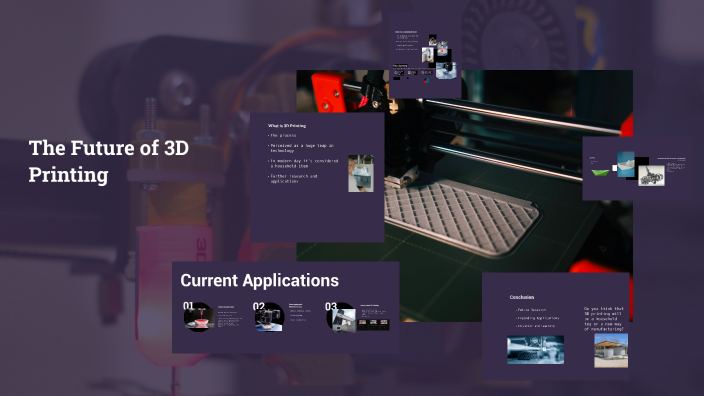Click the red-and-blue pie chart in the top slide
This screenshot has width=704, height=396.
pyautogui.click(x=426, y=81)
